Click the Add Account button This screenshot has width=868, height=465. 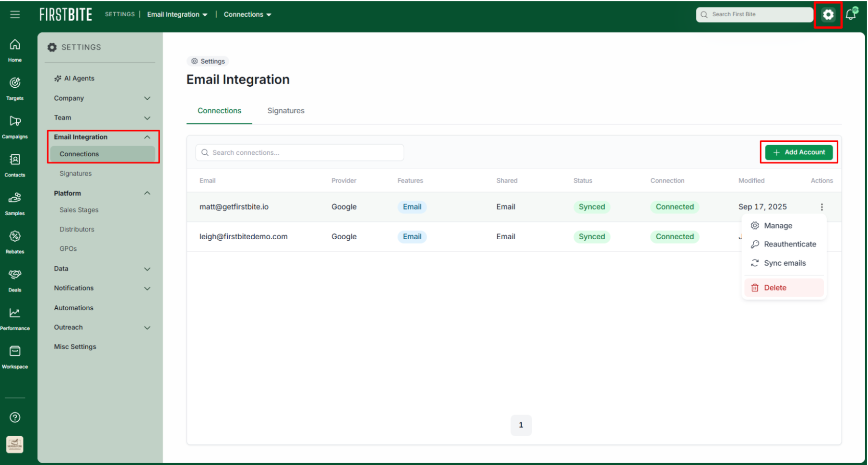coord(798,152)
